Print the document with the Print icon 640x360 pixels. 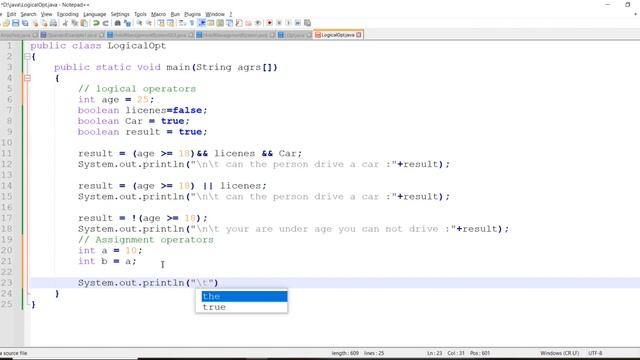coord(53,23)
